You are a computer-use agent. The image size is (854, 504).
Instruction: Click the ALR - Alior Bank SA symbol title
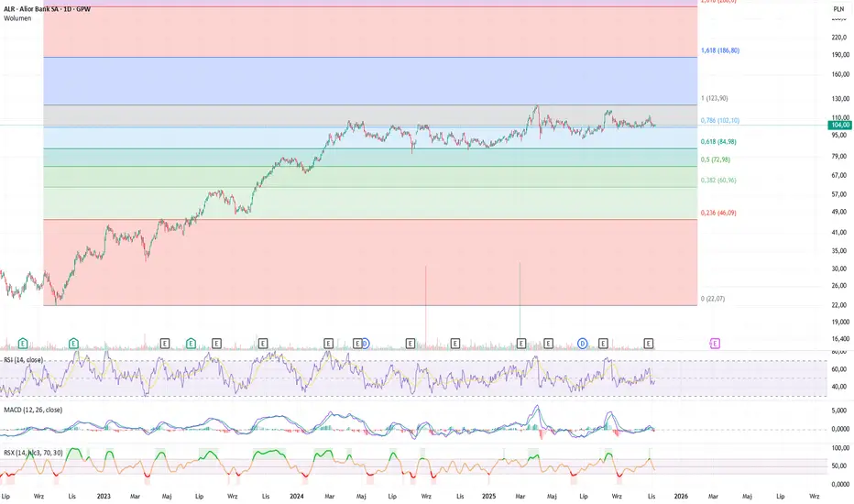47,9
